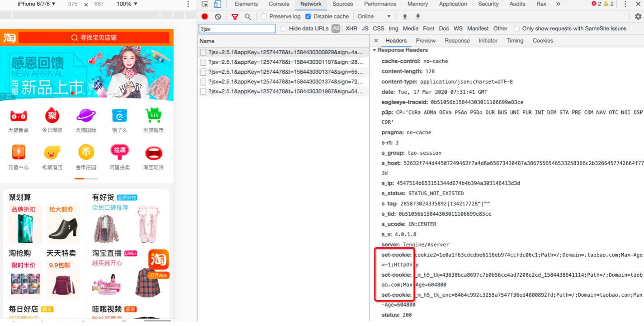Filter requests by JS type
Image resolution: width=644 pixels, height=326 pixels.
(x=365, y=28)
